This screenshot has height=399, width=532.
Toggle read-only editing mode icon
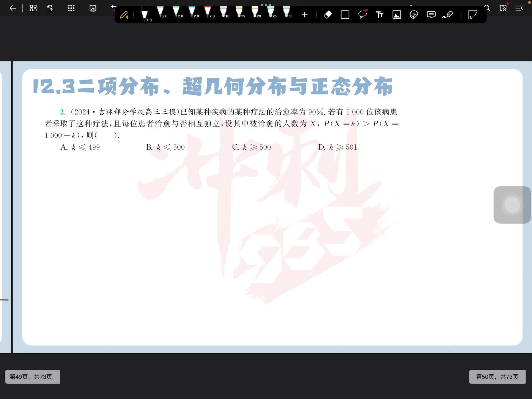tap(93, 8)
